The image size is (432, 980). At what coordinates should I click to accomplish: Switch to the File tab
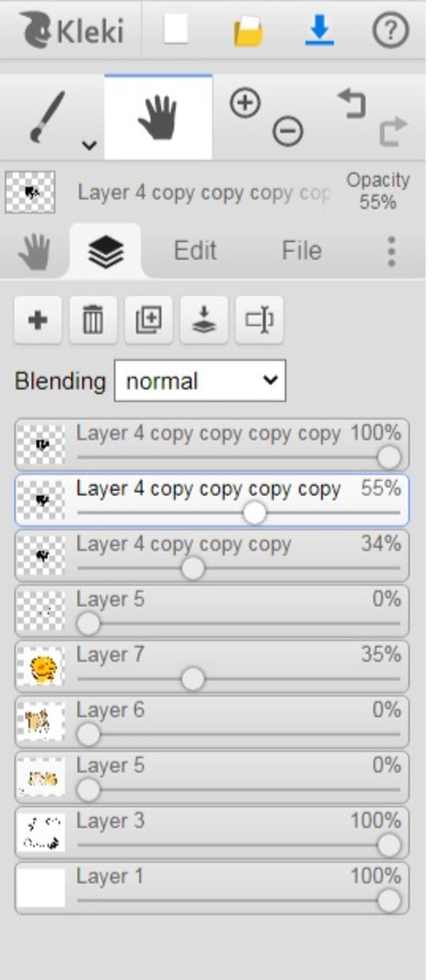(x=302, y=251)
